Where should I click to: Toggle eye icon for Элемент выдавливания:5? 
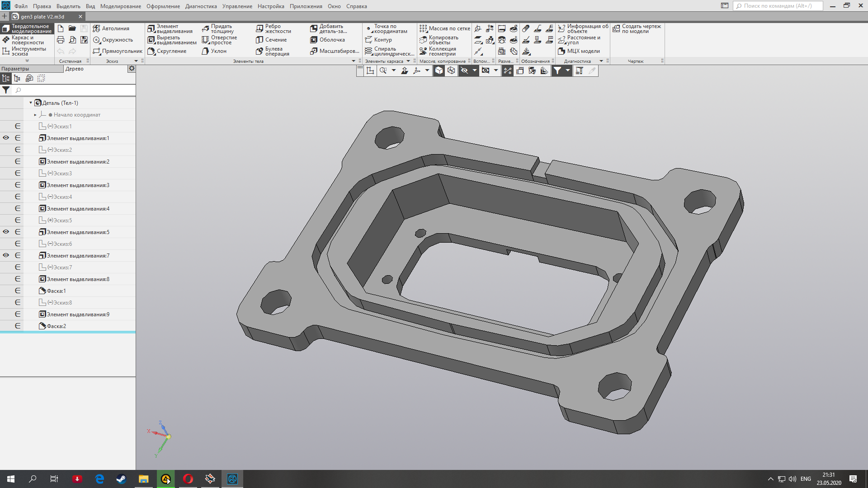point(6,232)
